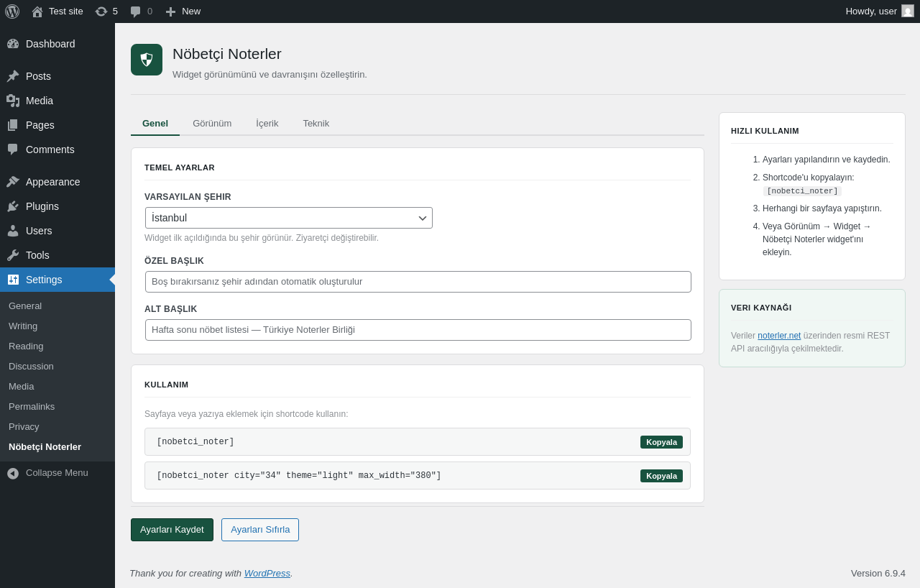Click the Pages icon in the sidebar
Viewport: 920px width, 588px height.
coord(13,125)
